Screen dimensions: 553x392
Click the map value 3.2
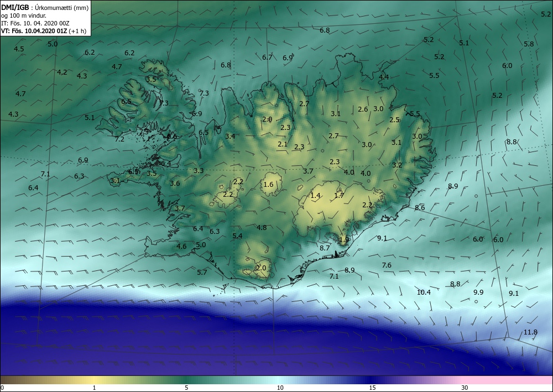pyautogui.click(x=397, y=165)
